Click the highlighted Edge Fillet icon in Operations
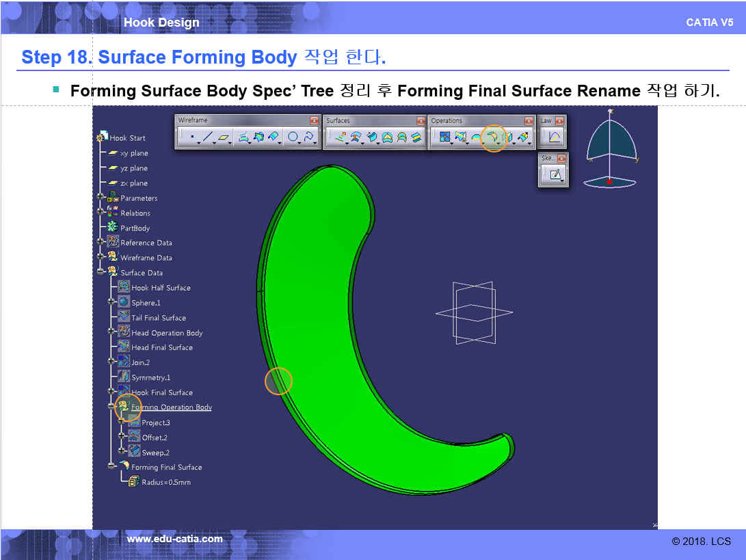Viewport: 746px width, 560px height. [492, 137]
